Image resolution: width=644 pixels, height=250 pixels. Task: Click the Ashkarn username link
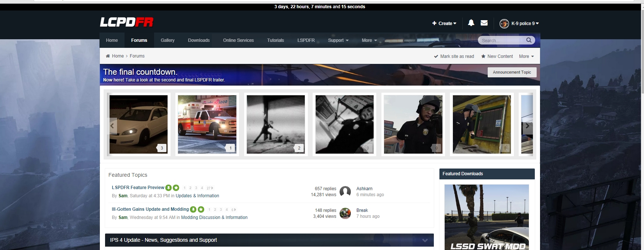[364, 189]
